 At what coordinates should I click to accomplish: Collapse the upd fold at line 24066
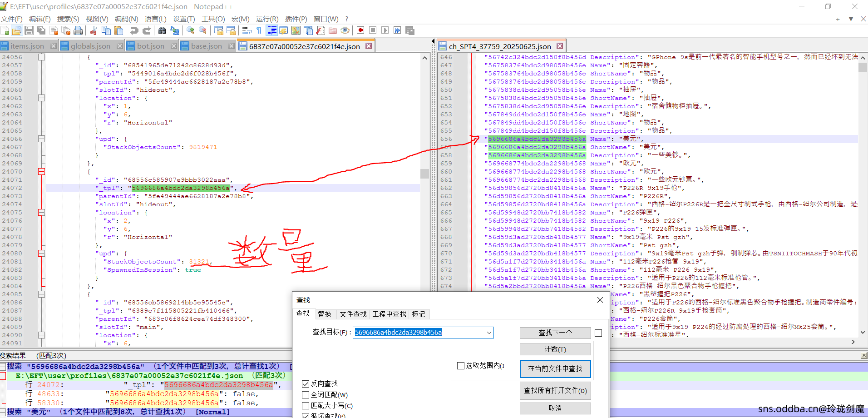pos(41,139)
